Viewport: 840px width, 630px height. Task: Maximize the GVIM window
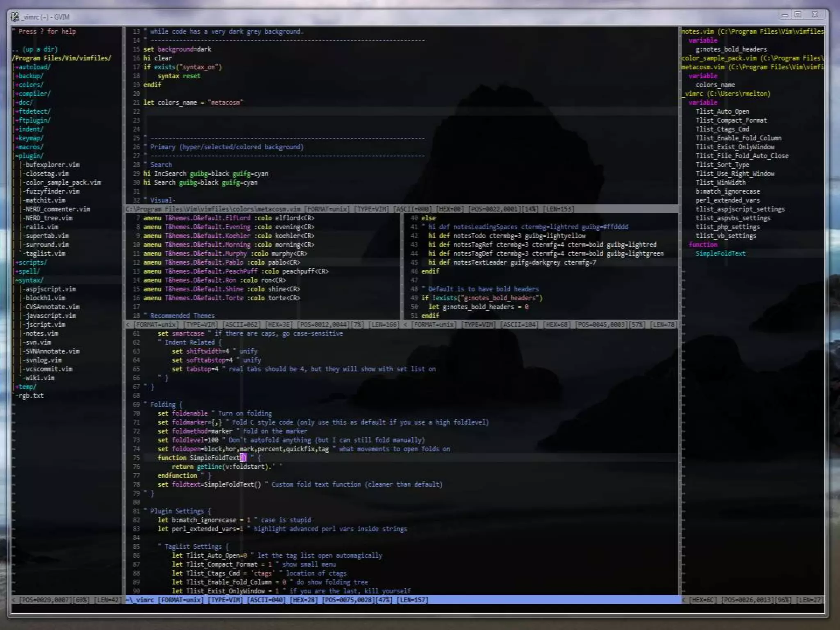tap(798, 15)
